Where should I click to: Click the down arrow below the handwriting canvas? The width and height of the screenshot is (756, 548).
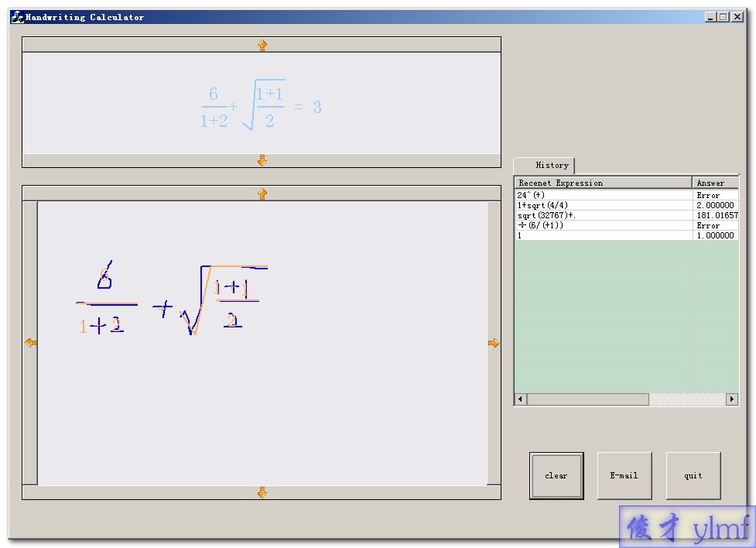click(x=262, y=492)
